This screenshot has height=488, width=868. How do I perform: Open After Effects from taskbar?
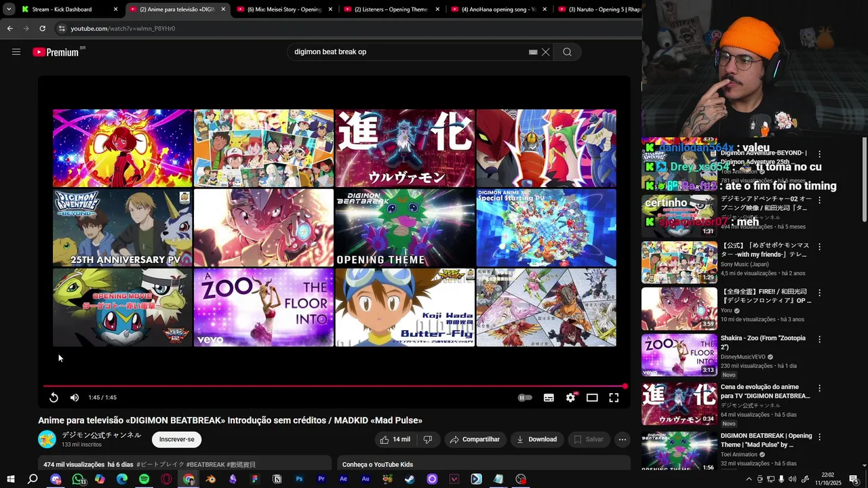pyautogui.click(x=343, y=479)
